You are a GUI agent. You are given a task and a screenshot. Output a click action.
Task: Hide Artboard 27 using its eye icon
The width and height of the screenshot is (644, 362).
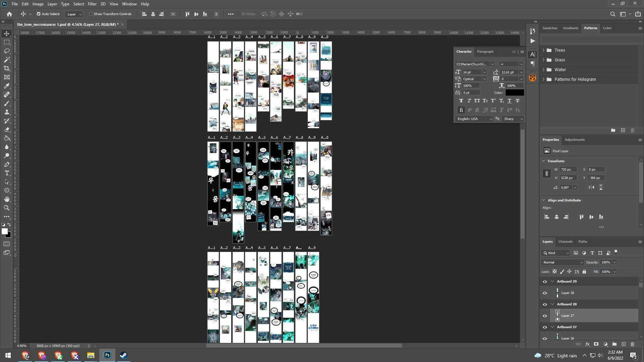click(545, 327)
